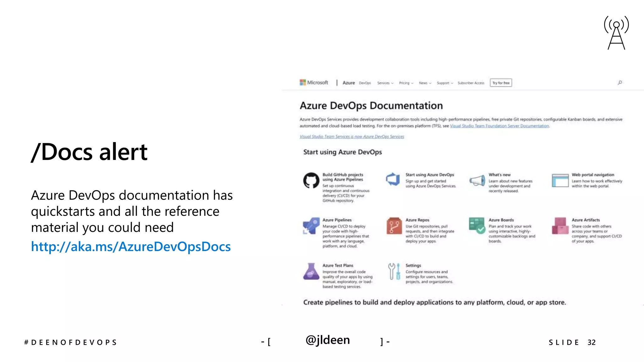644x362 pixels.
Task: Expand the Support dropdown menu
Action: [x=445, y=83]
